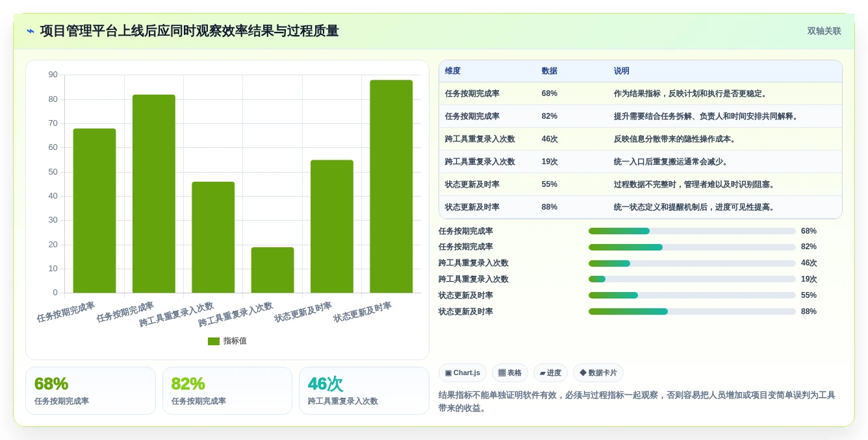Click the chart bar valued 68
Viewport: 868px width, 440px height.
click(95, 211)
